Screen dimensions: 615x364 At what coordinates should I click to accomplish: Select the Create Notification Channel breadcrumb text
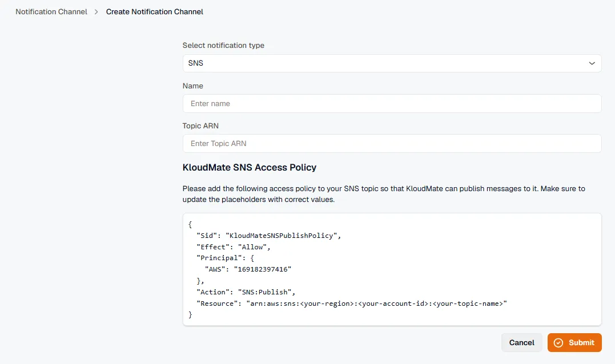[x=155, y=12]
